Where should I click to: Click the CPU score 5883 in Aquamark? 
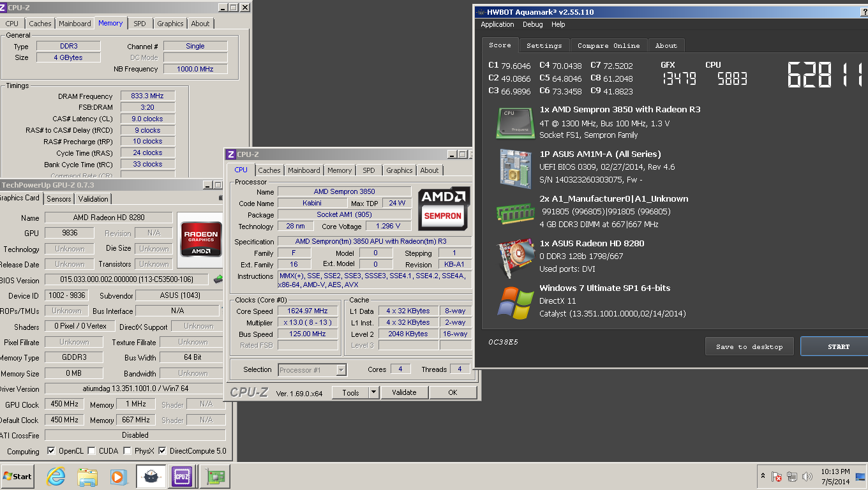tap(732, 79)
